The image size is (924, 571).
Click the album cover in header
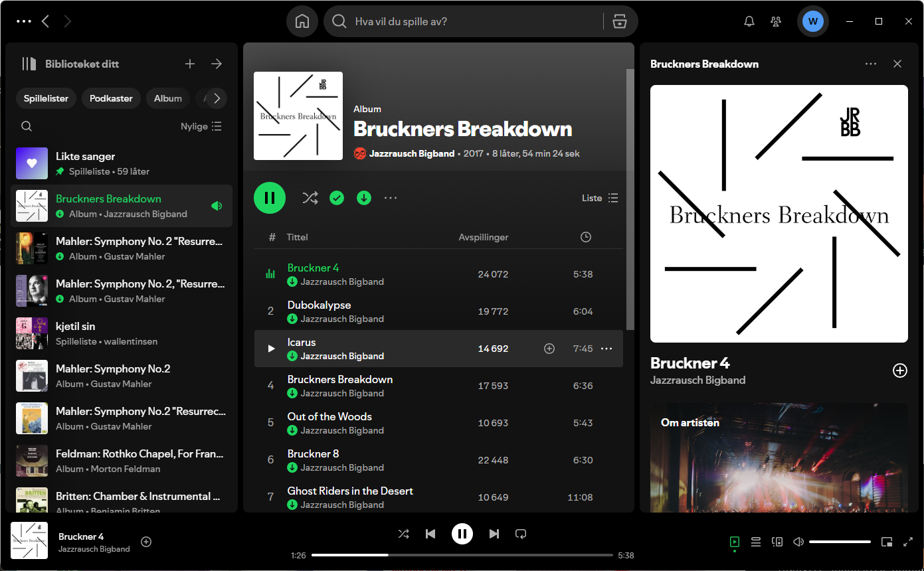(x=298, y=116)
